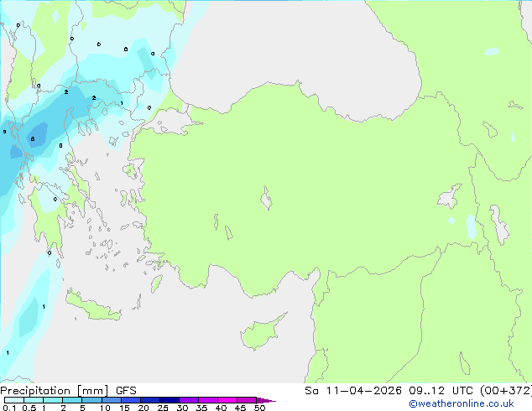This screenshot has height=411, width=532.
Task: Click the '09..12 UTC' time text
Action: click(x=441, y=391)
